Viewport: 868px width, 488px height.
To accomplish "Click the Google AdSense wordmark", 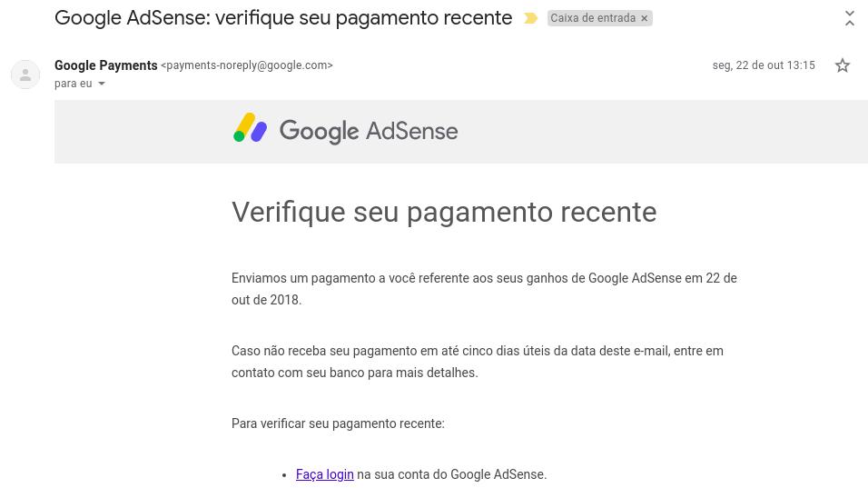I will pos(368,131).
